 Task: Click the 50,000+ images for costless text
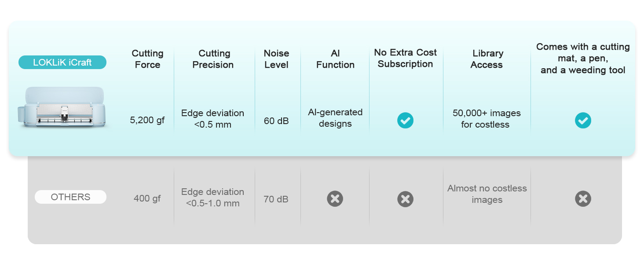pyautogui.click(x=486, y=119)
